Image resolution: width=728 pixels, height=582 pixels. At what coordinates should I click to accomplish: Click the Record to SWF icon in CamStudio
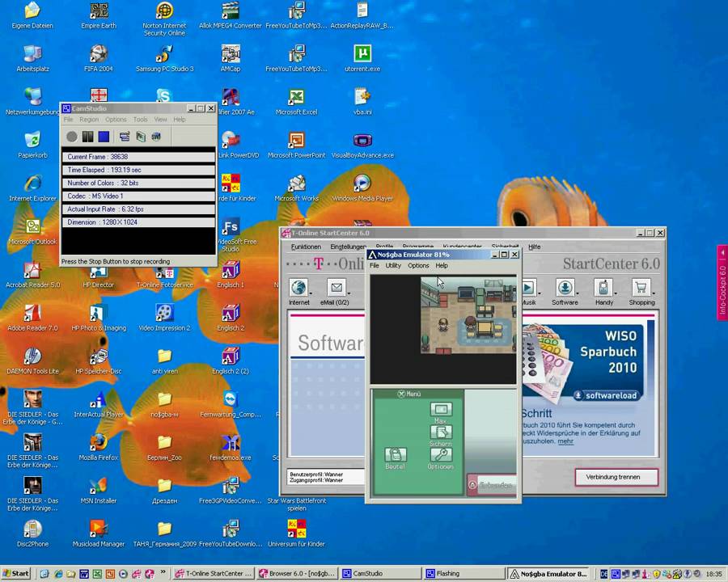tap(156, 137)
